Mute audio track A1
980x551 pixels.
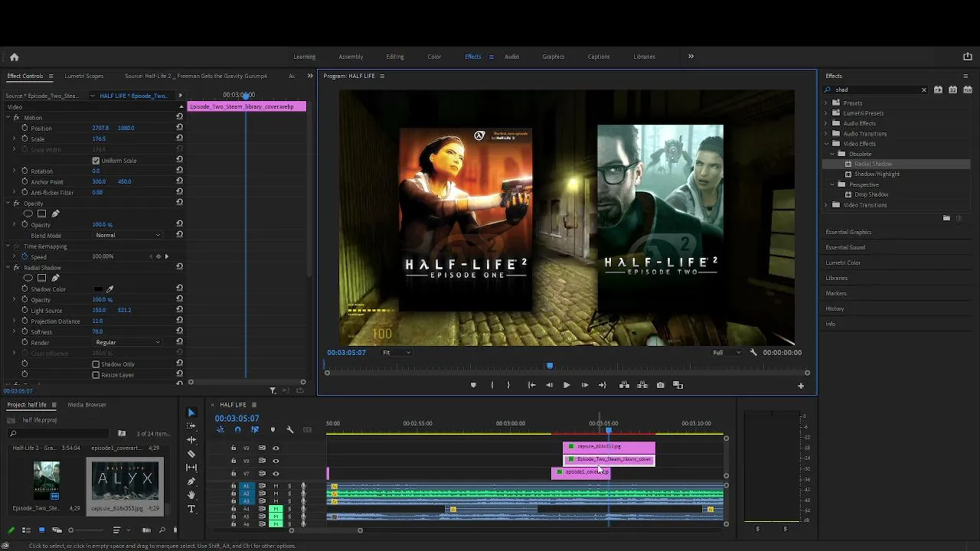276,486
